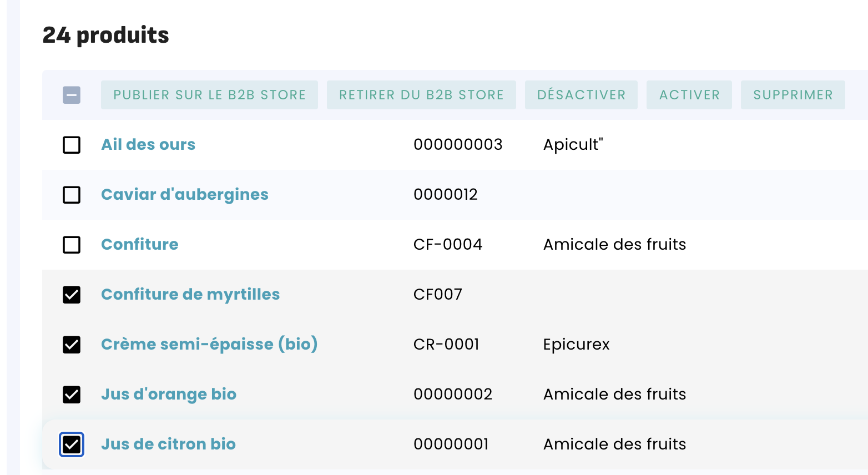Deselect Crème semi-épaisse (bio) checkbox
This screenshot has width=868, height=475.
click(72, 345)
